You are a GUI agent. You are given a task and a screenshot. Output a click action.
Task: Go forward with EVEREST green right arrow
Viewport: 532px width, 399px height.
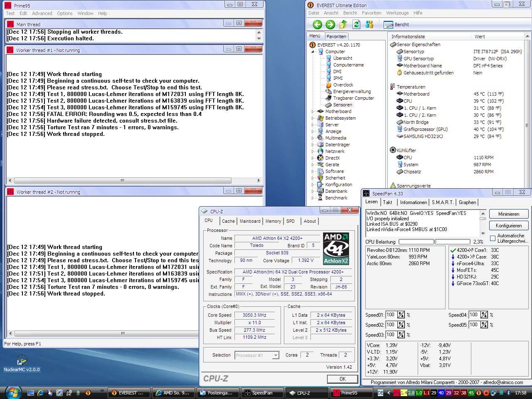(330, 25)
